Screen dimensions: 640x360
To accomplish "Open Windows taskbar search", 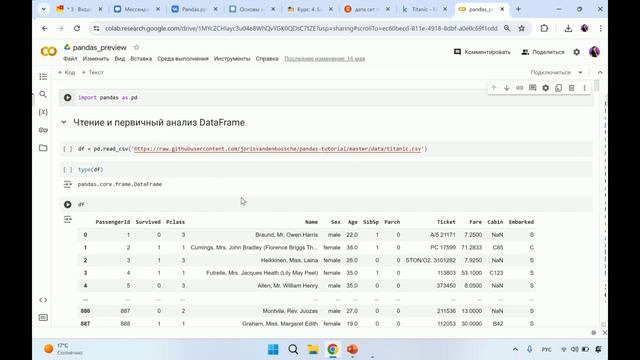I will (293, 349).
